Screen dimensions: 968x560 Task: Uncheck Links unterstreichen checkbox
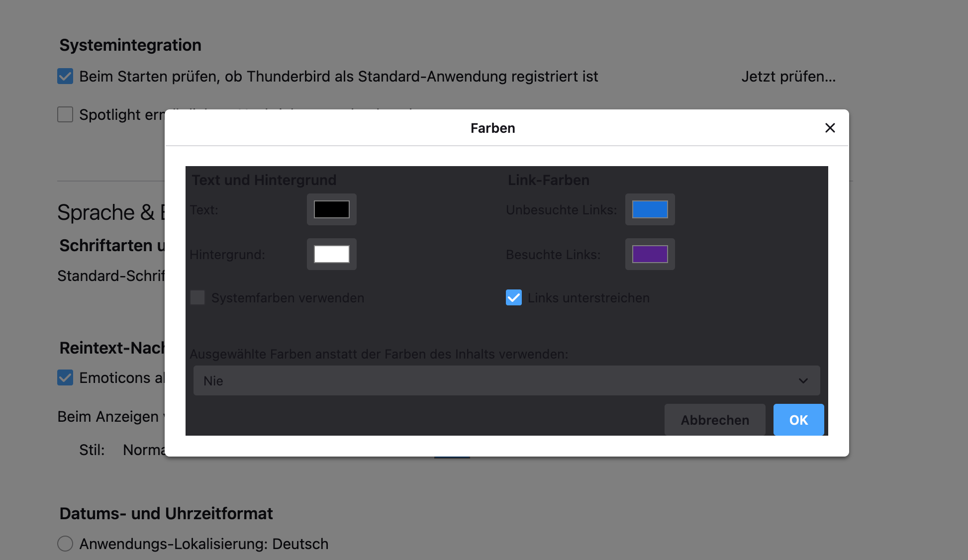tap(514, 297)
